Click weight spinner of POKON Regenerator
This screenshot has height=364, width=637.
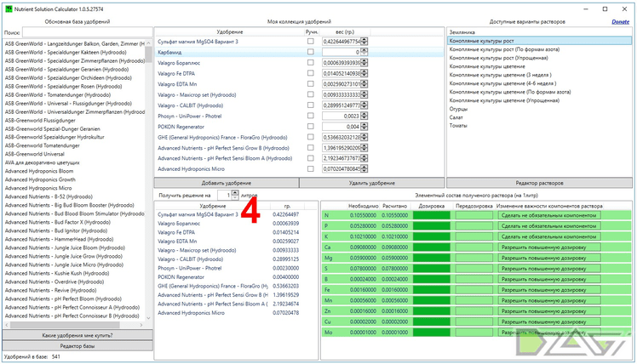point(364,127)
